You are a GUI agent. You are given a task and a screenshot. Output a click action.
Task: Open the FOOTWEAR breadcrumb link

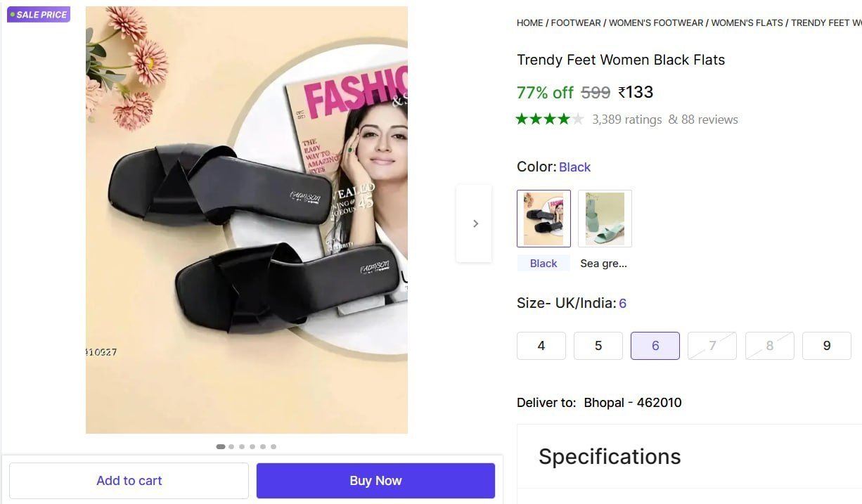(x=576, y=22)
